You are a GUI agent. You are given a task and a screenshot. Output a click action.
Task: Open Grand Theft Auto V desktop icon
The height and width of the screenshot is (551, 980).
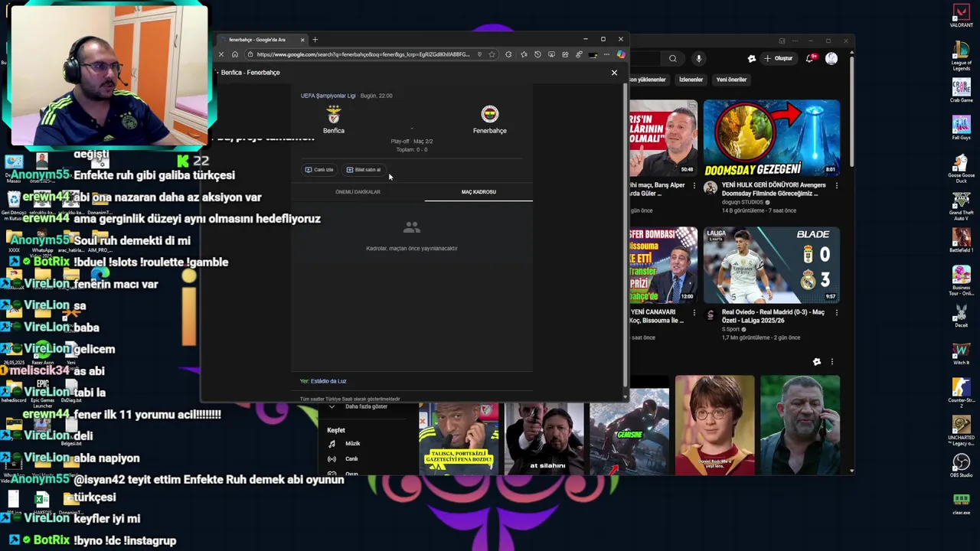961,205
